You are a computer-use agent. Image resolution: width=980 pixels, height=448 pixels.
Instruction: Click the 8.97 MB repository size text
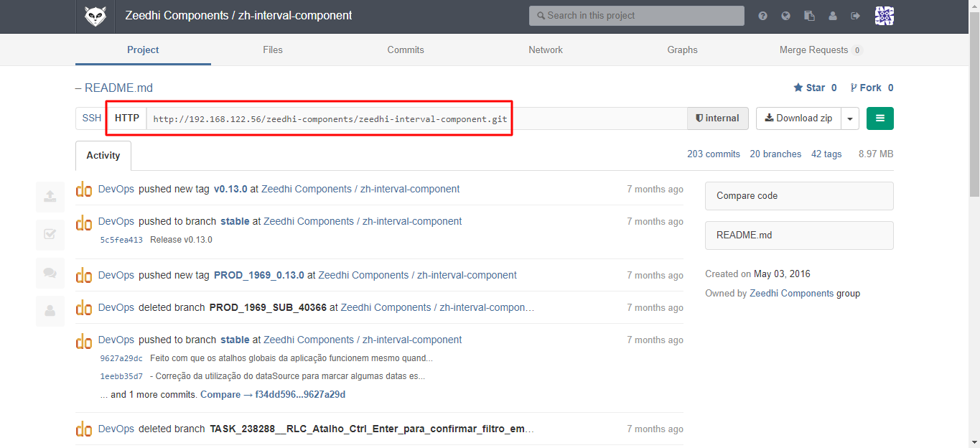pyautogui.click(x=876, y=154)
